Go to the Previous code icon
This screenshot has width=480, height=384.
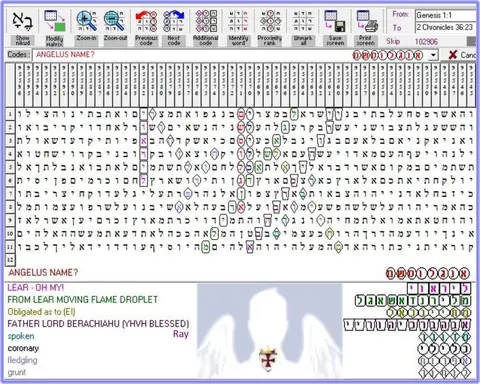pyautogui.click(x=146, y=21)
